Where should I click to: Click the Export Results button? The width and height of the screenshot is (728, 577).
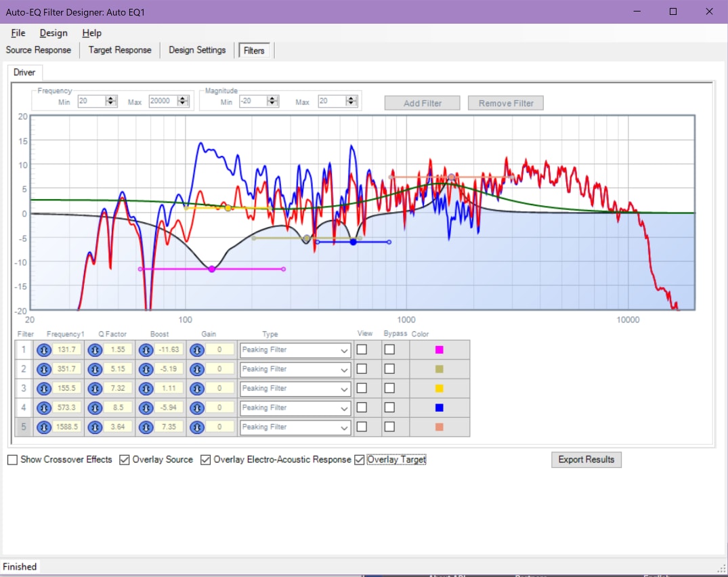(x=586, y=460)
